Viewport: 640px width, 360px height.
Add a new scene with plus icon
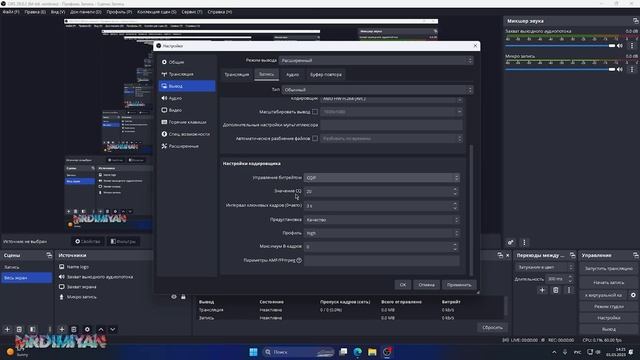tap(7, 329)
